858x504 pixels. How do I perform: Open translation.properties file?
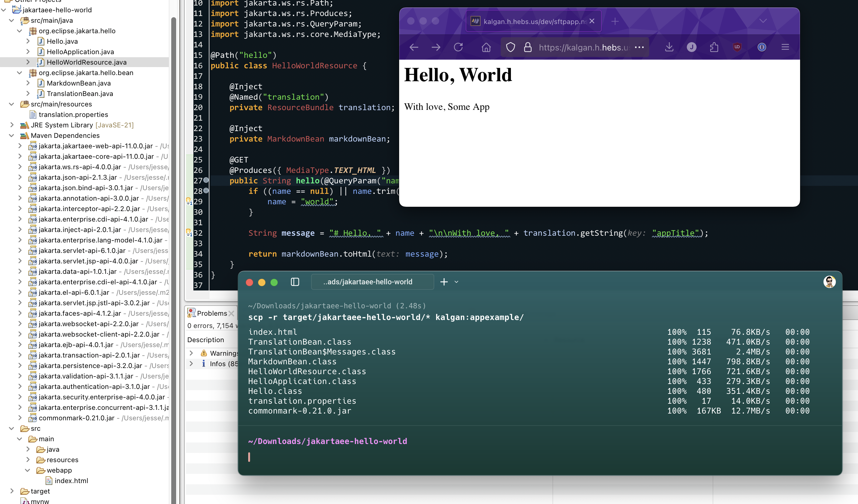point(73,114)
